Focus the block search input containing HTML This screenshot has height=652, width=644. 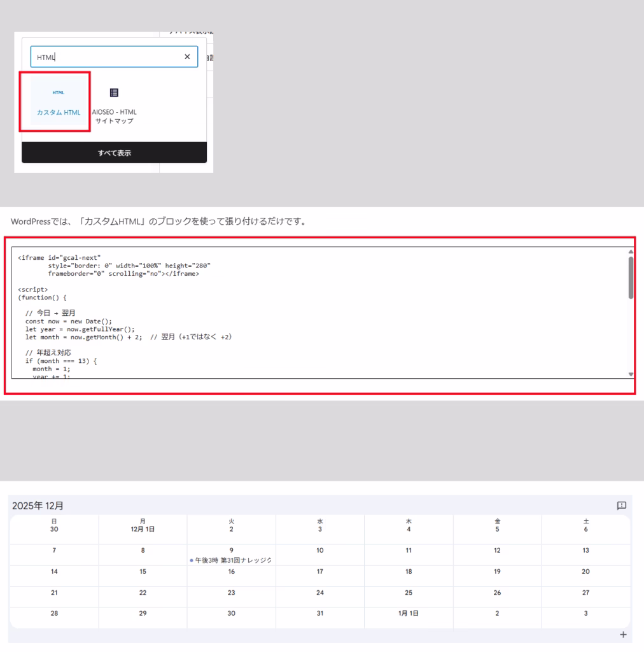click(105, 57)
